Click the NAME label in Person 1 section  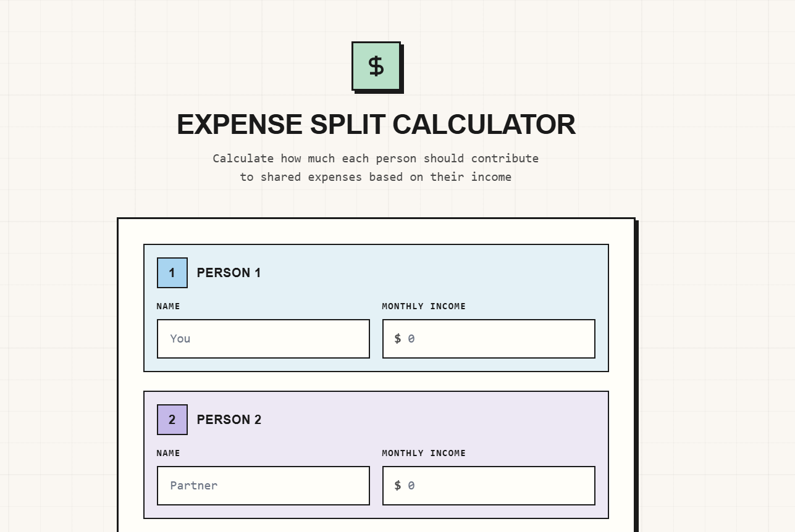click(x=168, y=306)
